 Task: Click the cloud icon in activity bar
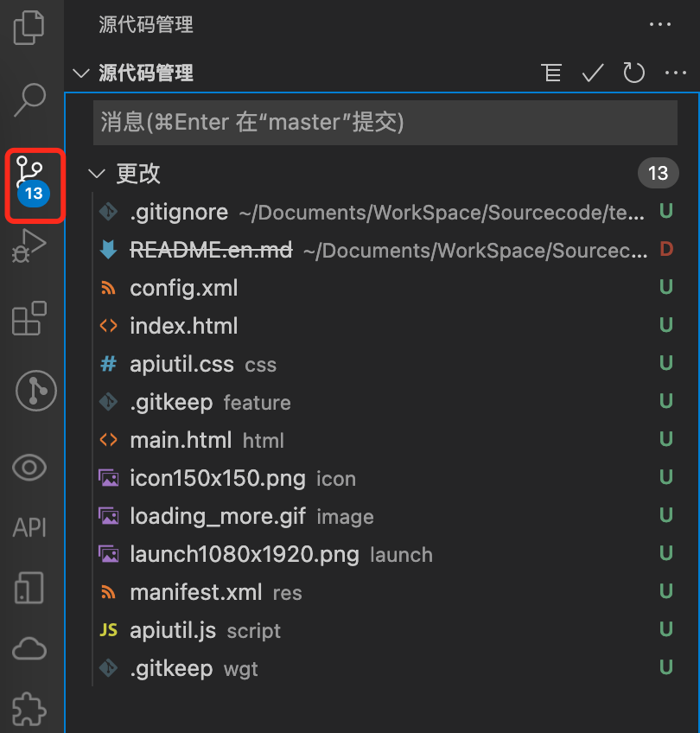pyautogui.click(x=30, y=647)
